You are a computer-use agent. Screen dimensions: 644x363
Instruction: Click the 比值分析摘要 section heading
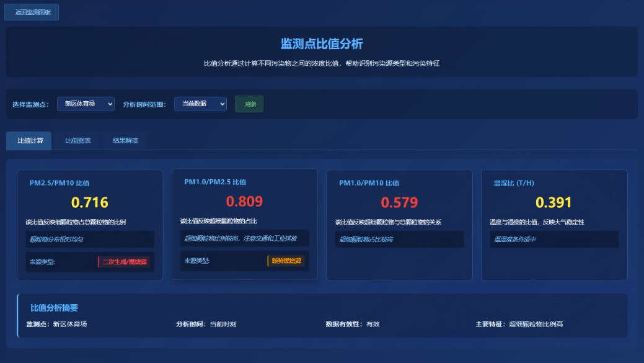54,308
